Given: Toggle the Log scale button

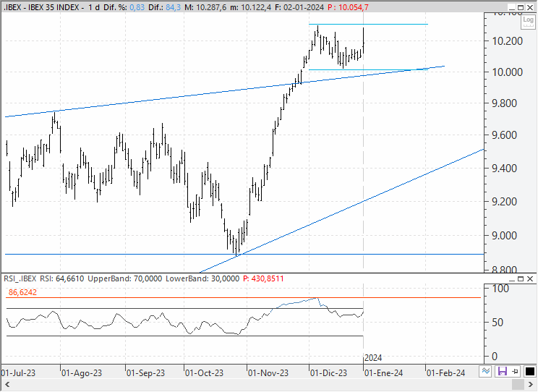Looking at the screenshot, I should (x=528, y=21).
